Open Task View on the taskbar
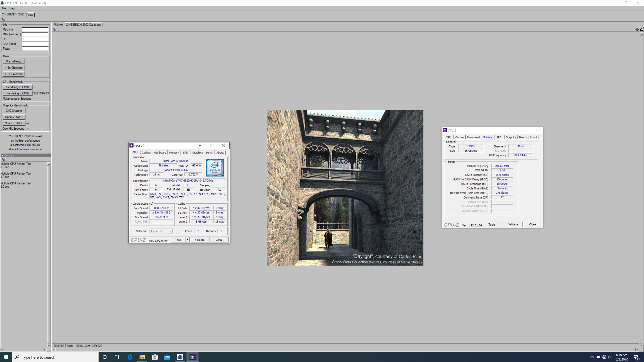 coord(117,357)
